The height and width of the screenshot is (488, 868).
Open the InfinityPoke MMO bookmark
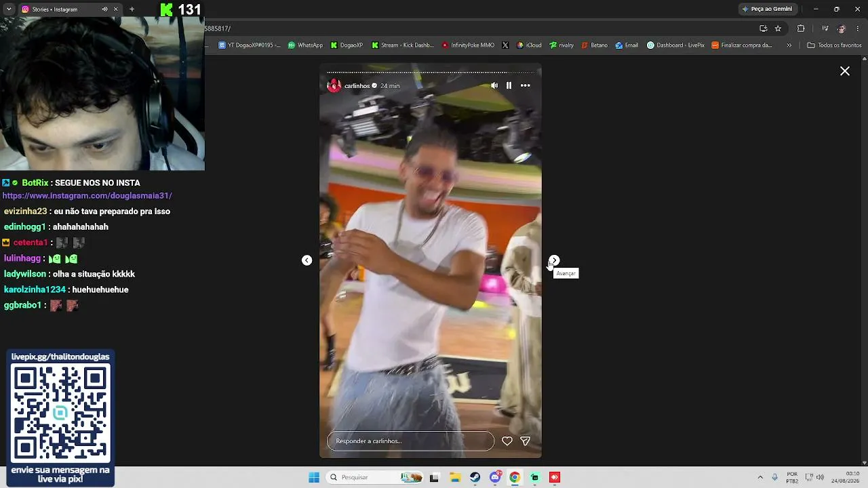click(x=468, y=45)
